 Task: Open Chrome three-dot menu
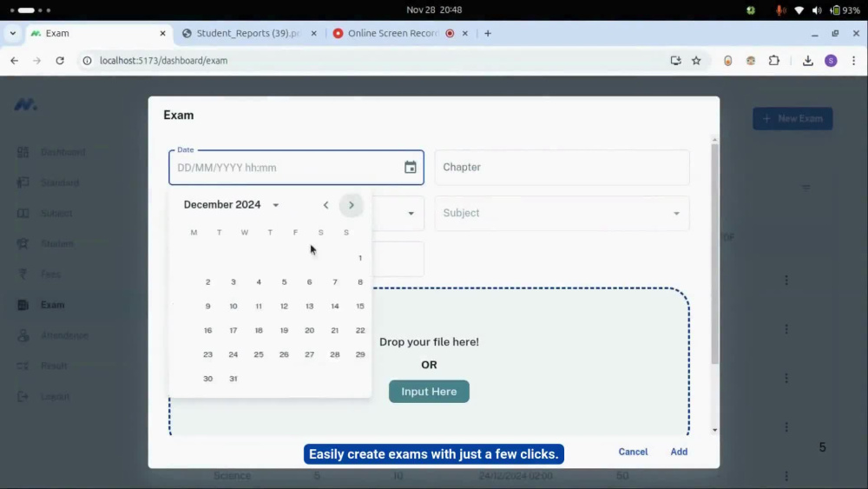click(853, 61)
